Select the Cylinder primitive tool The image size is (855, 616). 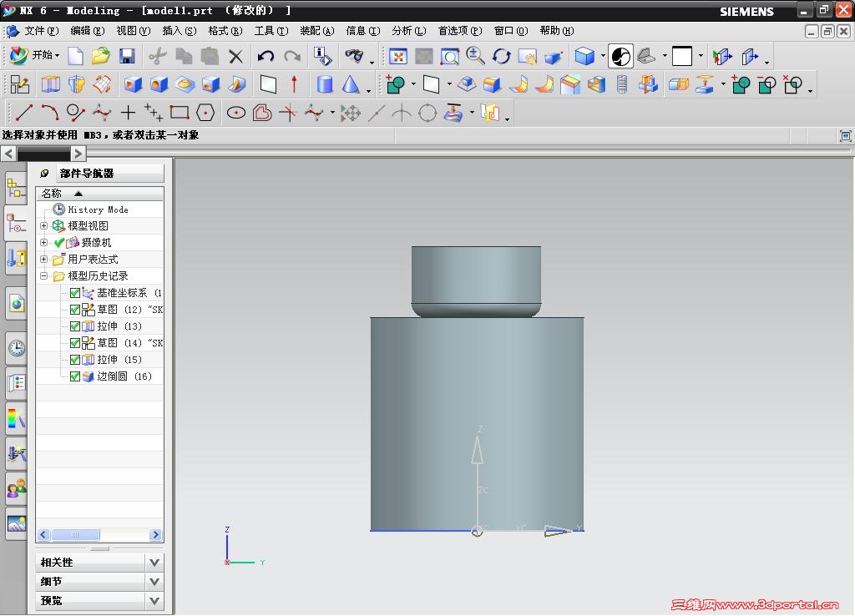coord(325,84)
